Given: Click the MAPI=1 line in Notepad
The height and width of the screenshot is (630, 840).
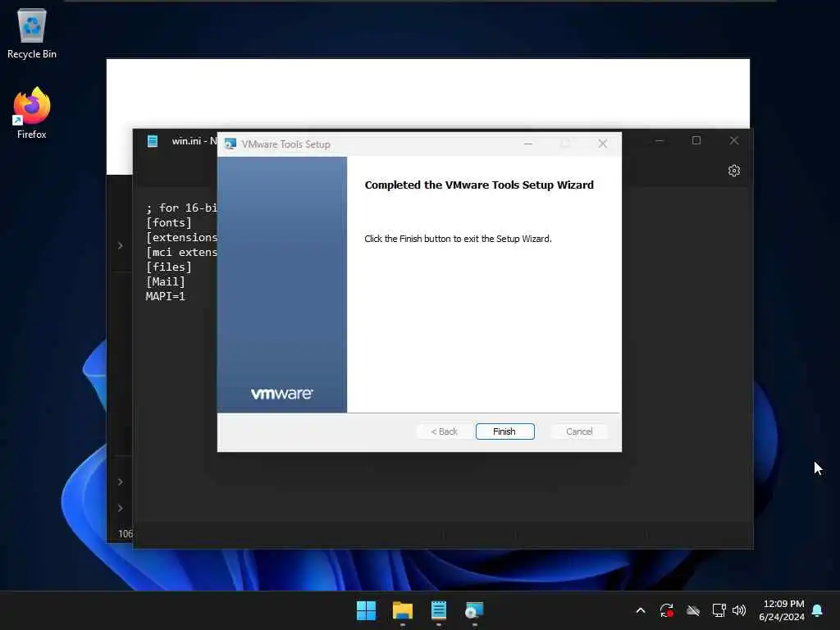Looking at the screenshot, I should click(166, 296).
